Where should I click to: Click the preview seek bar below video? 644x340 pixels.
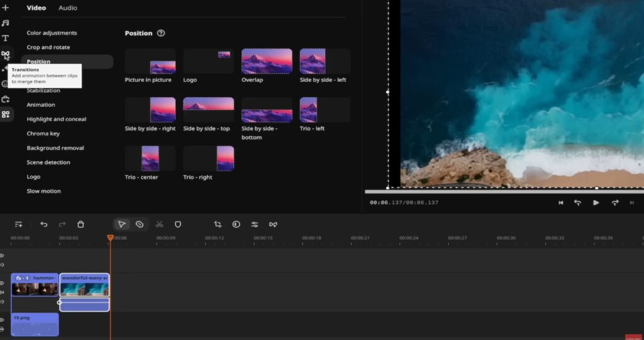point(503,191)
